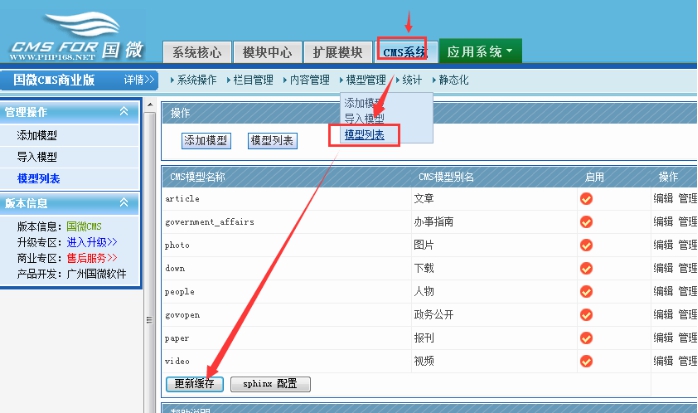This screenshot has width=698, height=413.
Task: Collapse the 管理操作 sidebar panel
Action: (124, 112)
